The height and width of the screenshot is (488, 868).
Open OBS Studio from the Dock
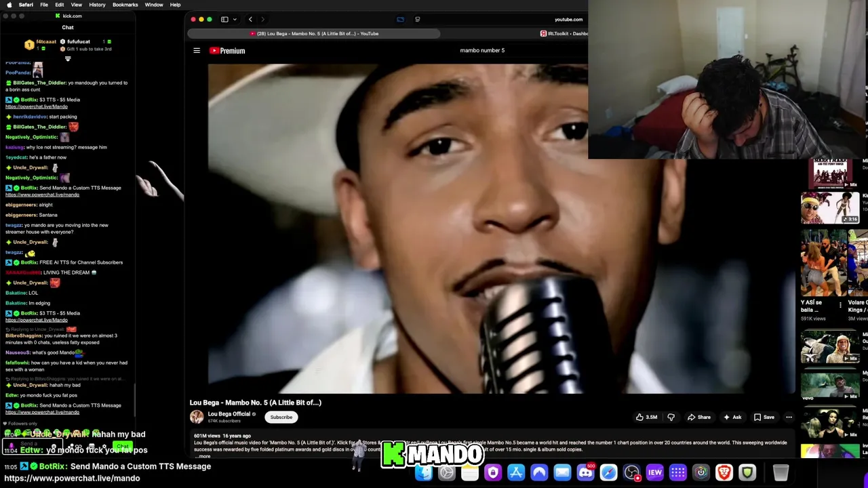(x=631, y=472)
